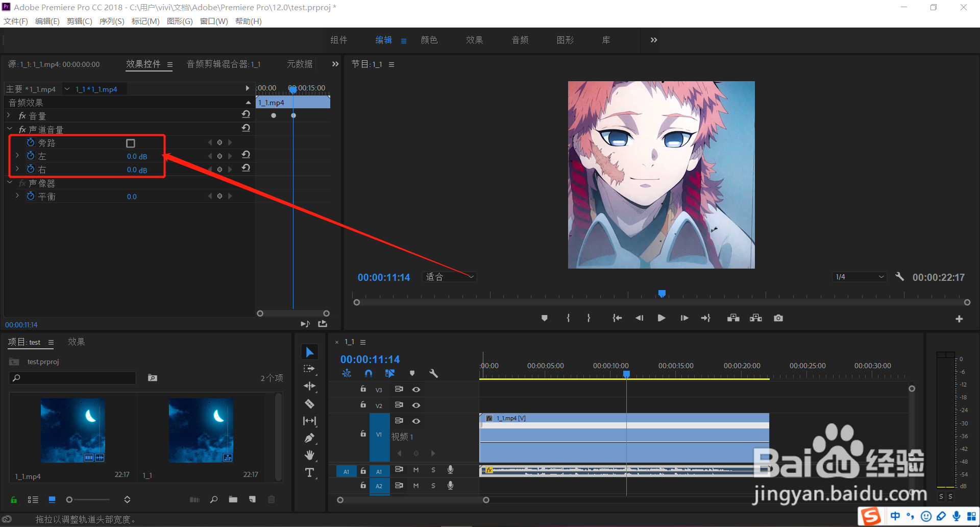980x527 pixels.
Task: Click new item icon in Project panel
Action: pyautogui.click(x=252, y=499)
